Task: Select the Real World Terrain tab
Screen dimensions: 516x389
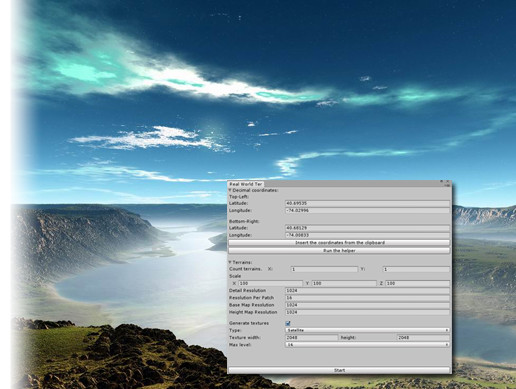Action: (x=246, y=184)
